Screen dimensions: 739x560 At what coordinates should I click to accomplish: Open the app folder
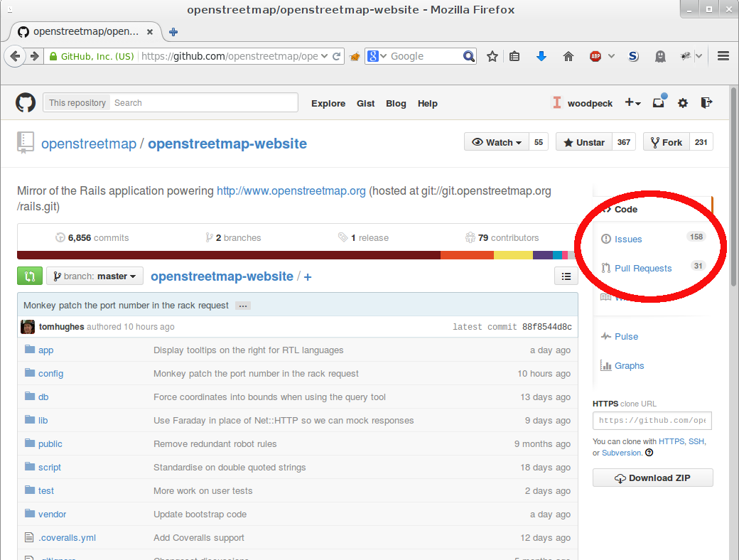(45, 350)
